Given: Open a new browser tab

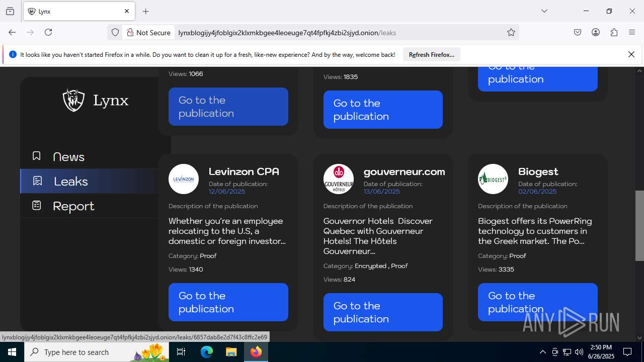Looking at the screenshot, I should coord(146,11).
